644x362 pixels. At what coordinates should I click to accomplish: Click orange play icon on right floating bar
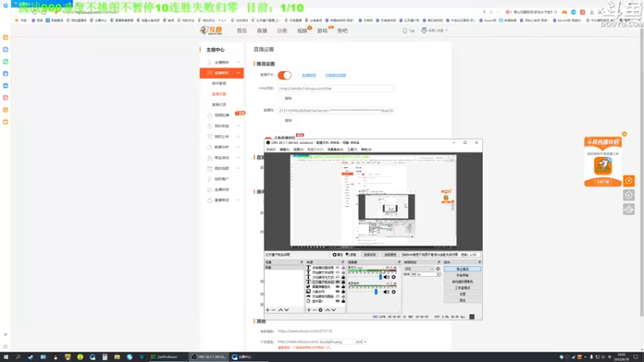coord(629,181)
